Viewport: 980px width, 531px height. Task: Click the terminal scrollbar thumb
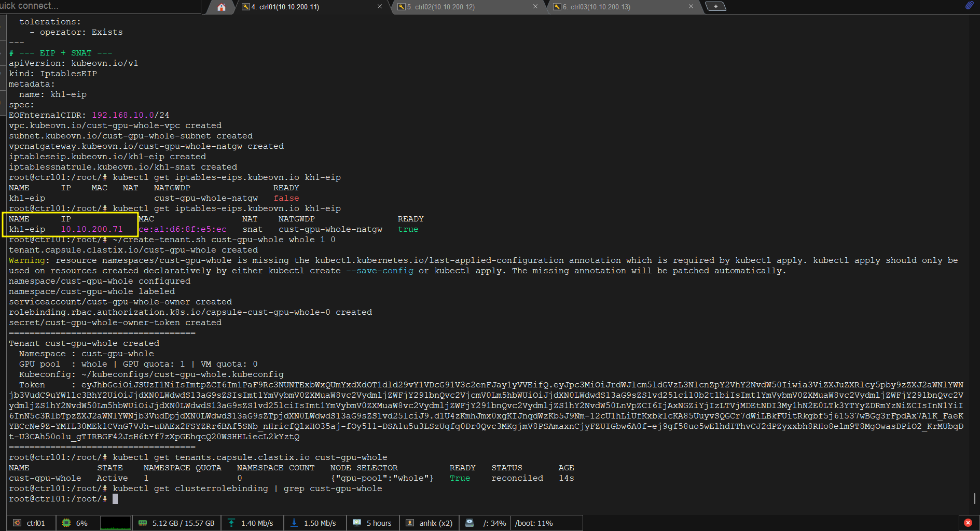[x=974, y=498]
